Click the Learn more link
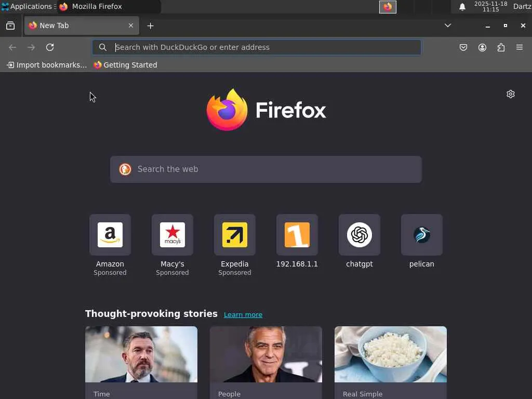Screen dimensions: 532x399 click(x=243, y=315)
